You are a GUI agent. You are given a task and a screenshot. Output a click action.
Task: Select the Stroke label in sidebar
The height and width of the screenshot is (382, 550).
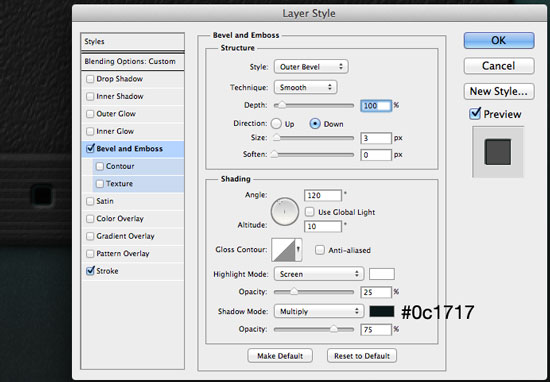point(107,271)
